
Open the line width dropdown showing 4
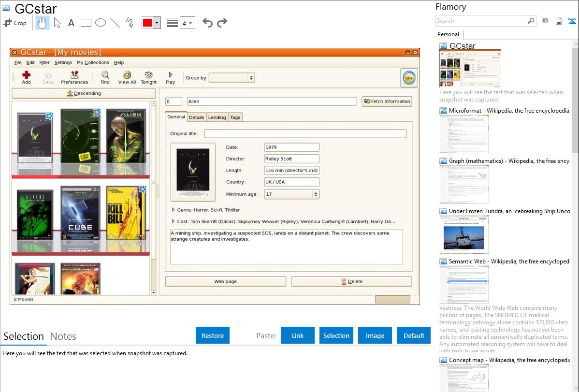[x=187, y=23]
